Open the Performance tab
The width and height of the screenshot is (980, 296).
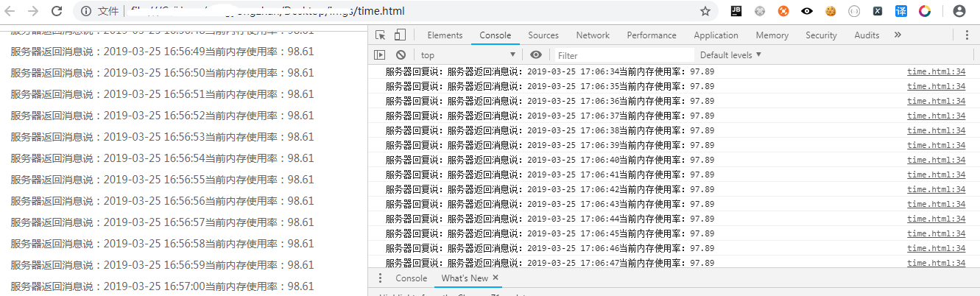652,35
